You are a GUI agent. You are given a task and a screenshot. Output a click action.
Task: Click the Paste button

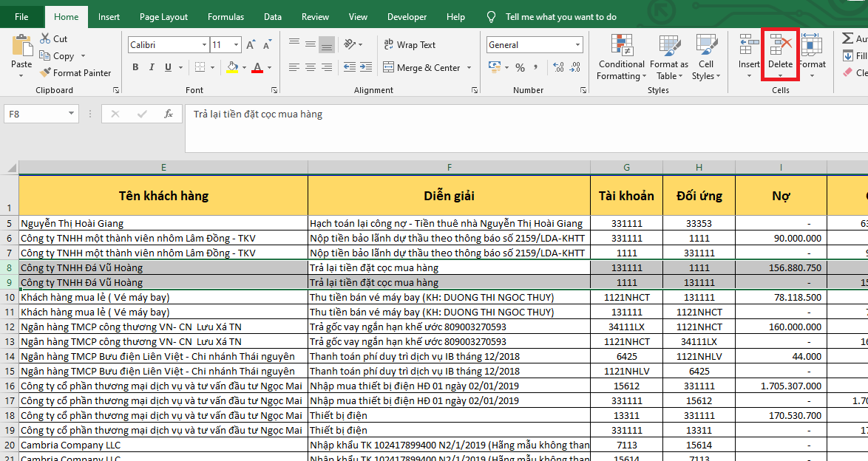click(x=21, y=52)
